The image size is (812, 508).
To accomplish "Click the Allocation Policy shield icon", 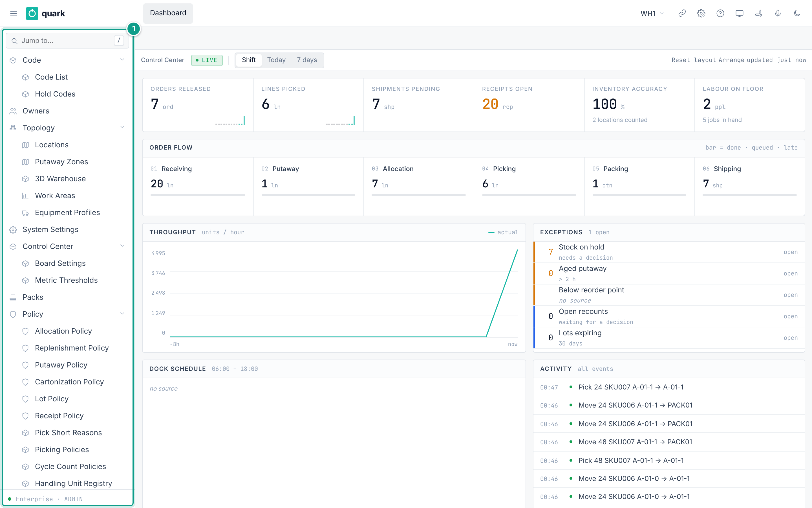I will click(x=25, y=331).
